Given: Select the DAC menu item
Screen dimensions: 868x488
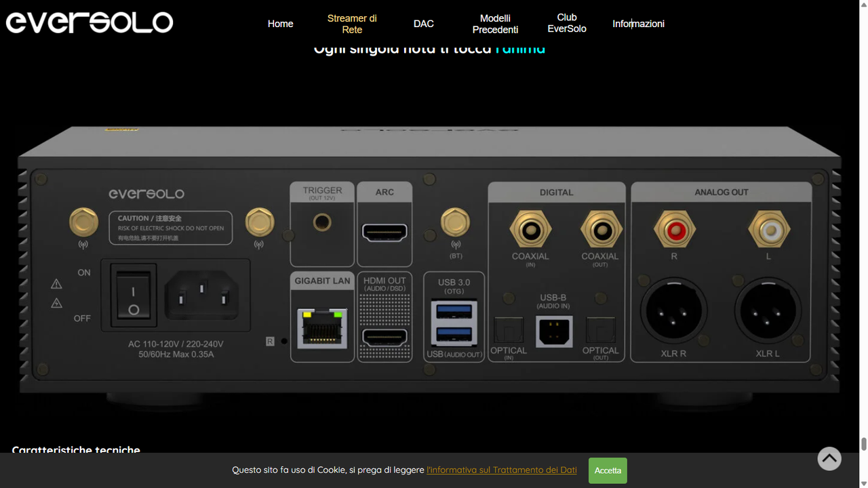Looking at the screenshot, I should [423, 24].
